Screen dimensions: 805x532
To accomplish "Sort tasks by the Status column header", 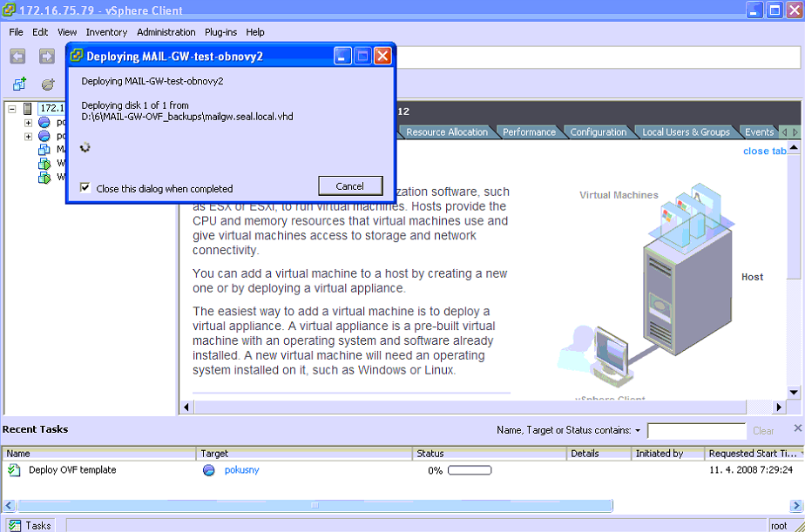I will click(x=490, y=454).
